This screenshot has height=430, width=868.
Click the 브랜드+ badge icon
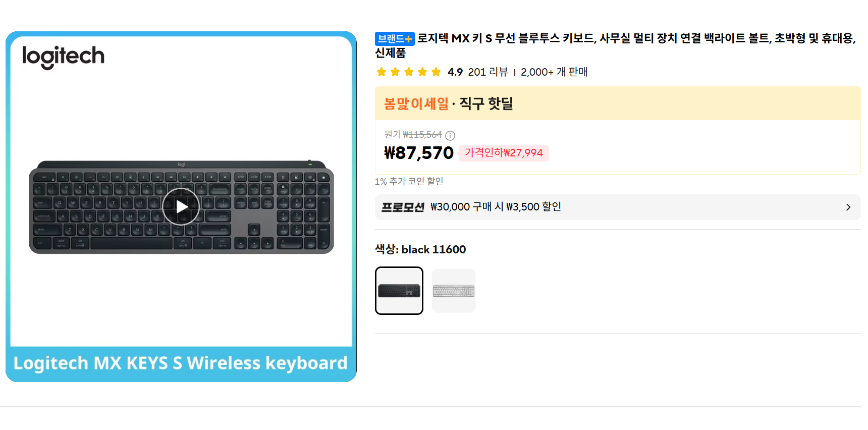[x=395, y=39]
